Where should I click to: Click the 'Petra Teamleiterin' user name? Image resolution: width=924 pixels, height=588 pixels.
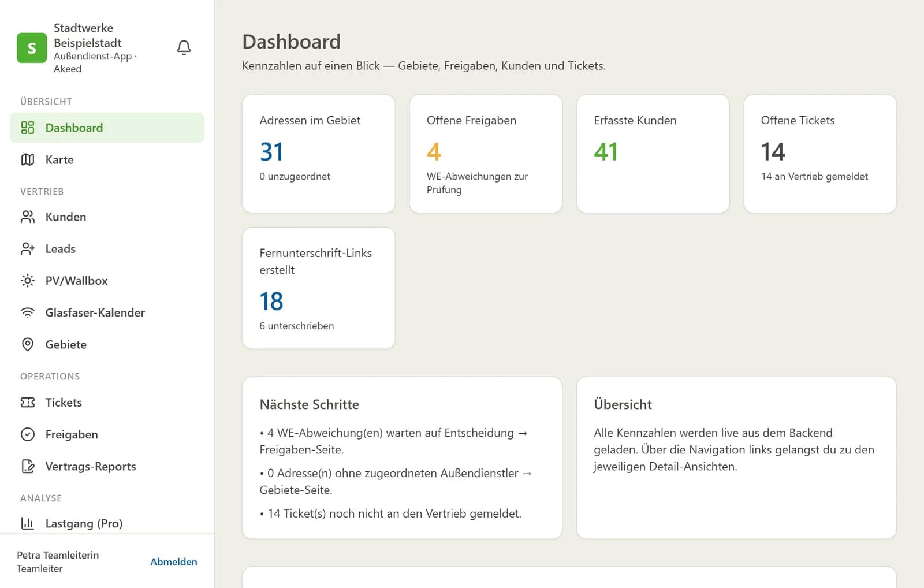click(x=58, y=555)
